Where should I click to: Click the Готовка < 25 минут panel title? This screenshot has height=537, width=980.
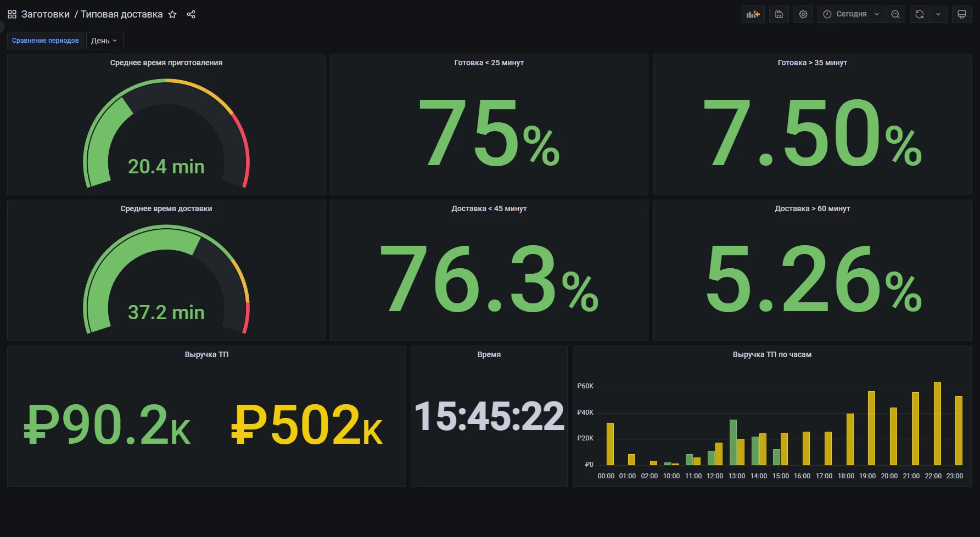[x=489, y=63]
